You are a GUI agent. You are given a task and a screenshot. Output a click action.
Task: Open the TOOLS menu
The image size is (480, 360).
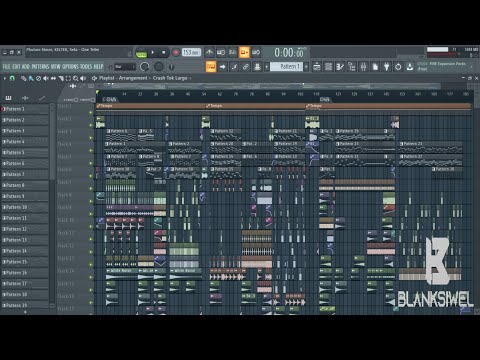(86, 67)
